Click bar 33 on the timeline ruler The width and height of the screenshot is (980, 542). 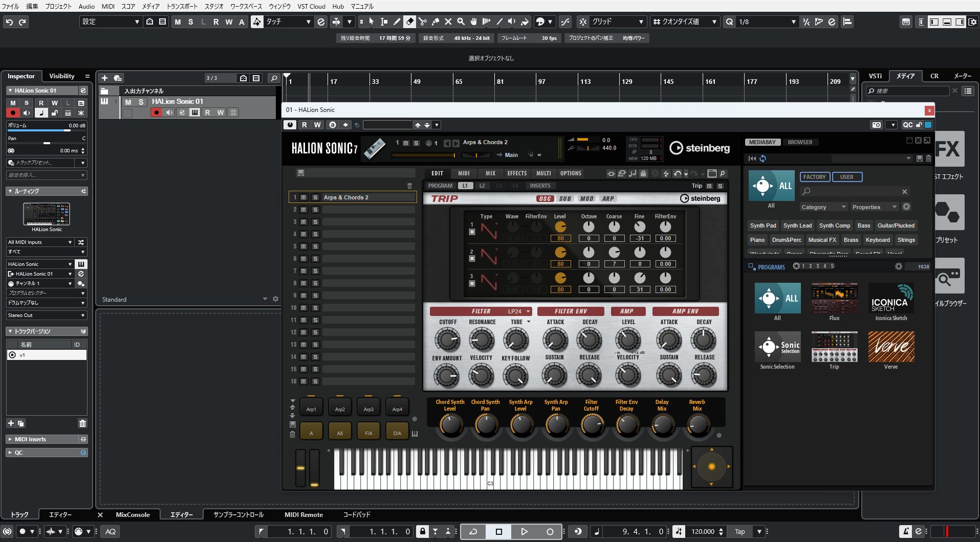[x=375, y=81]
